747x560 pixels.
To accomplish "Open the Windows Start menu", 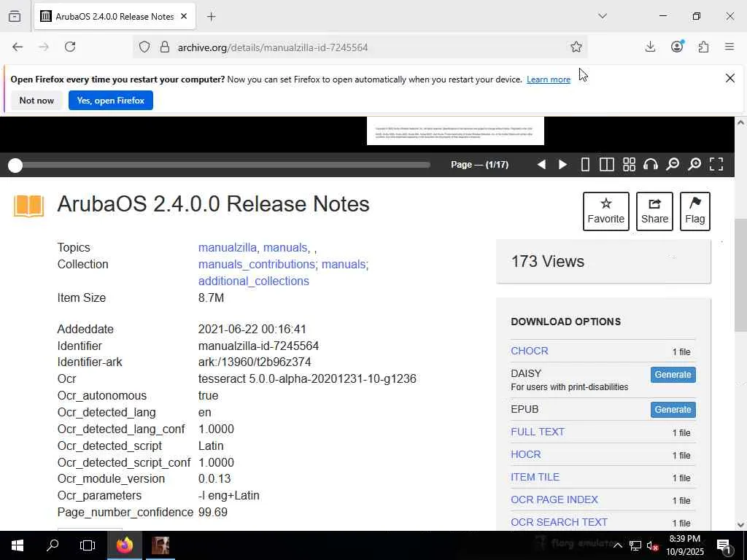I will [18, 545].
